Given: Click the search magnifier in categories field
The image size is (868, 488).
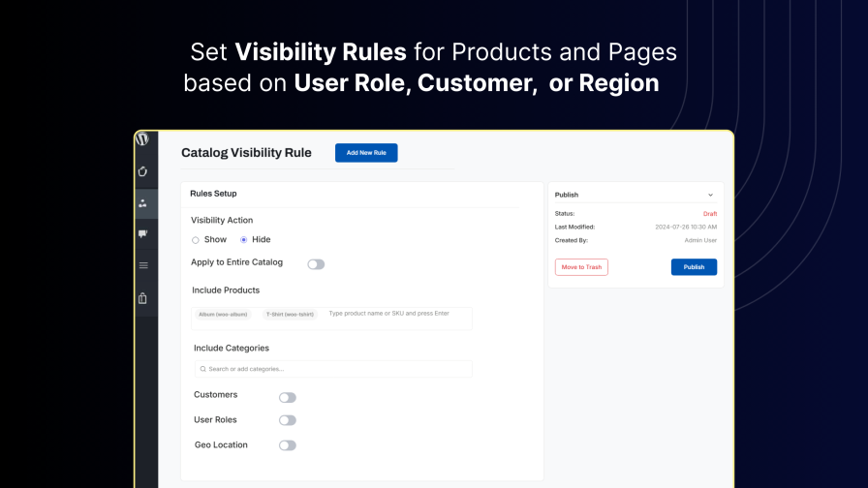Looking at the screenshot, I should [x=202, y=369].
